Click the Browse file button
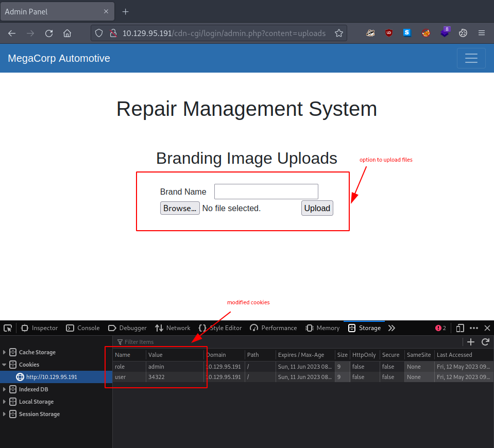The image size is (494, 448). [180, 208]
